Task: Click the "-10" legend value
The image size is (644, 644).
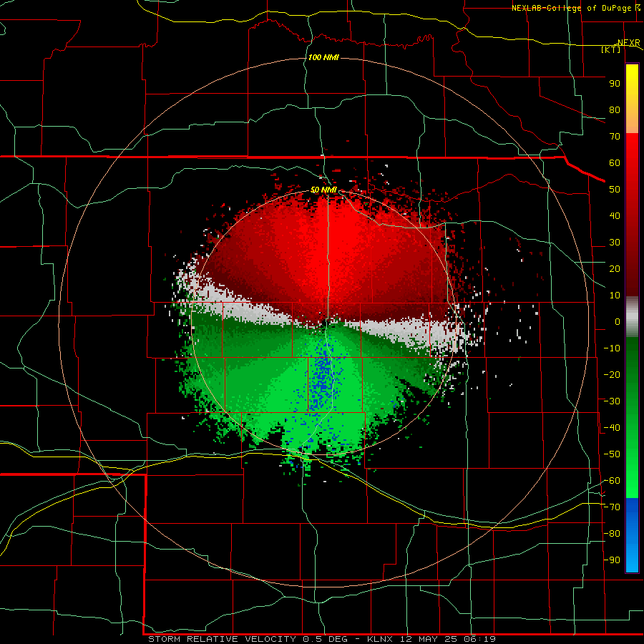Action: (x=612, y=348)
